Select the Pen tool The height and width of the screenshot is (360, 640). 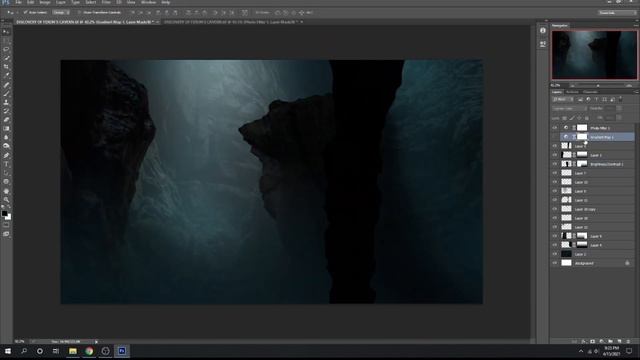point(6,156)
